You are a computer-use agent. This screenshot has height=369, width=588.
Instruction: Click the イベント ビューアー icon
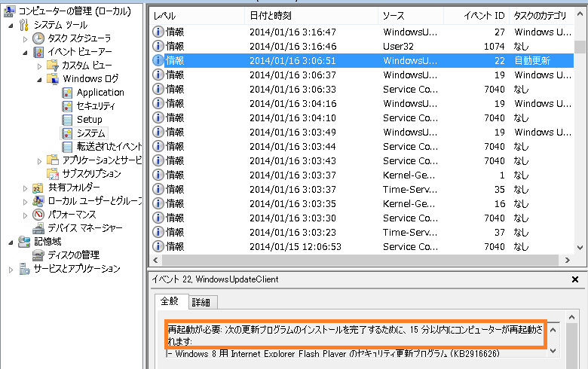click(x=38, y=52)
